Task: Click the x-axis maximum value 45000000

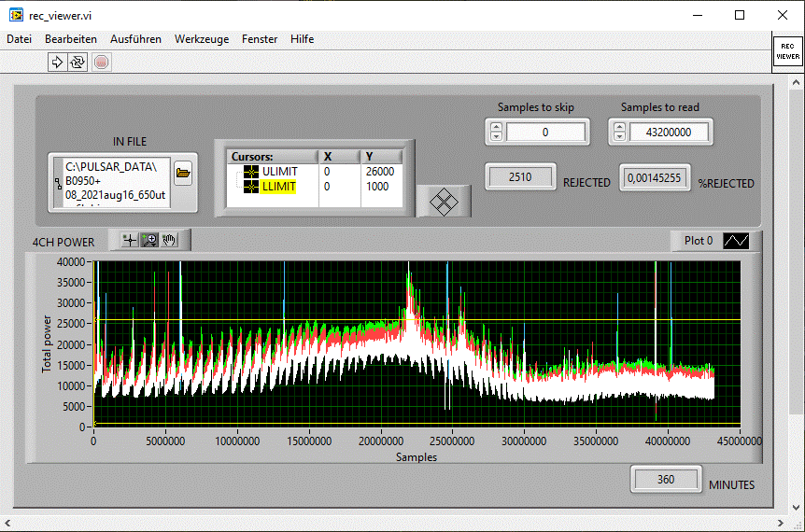Action: [740, 441]
